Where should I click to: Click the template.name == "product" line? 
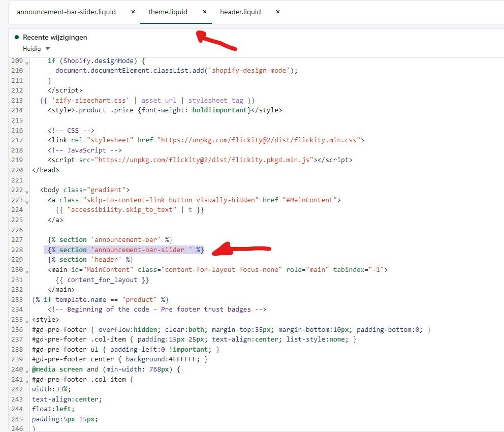pos(100,299)
